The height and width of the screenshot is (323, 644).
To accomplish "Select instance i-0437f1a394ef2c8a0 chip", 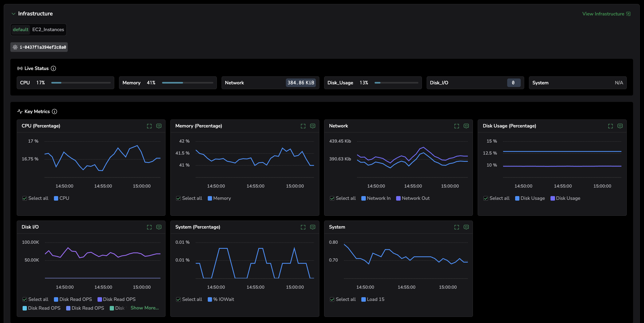I will (x=39, y=47).
